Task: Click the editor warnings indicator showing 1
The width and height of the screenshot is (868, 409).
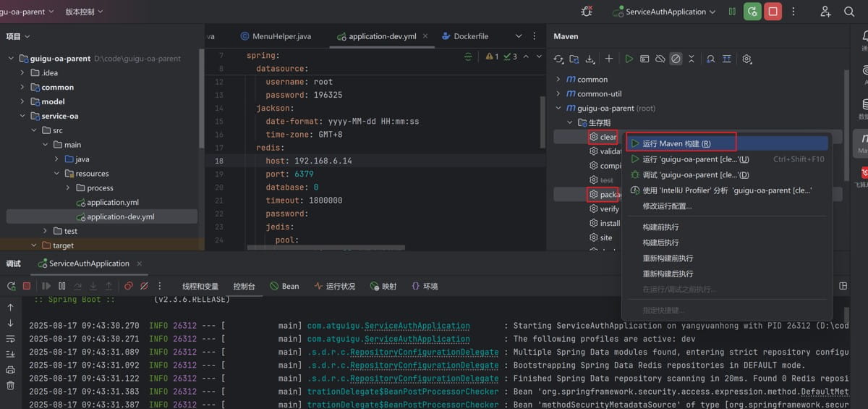Action: tap(492, 56)
